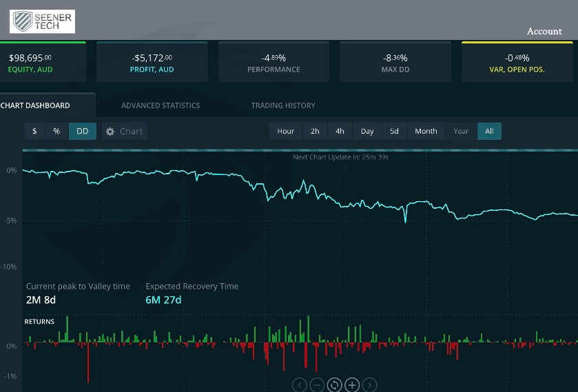This screenshot has width=578, height=392.
Task: Select the DD drawdown view
Action: click(x=82, y=132)
